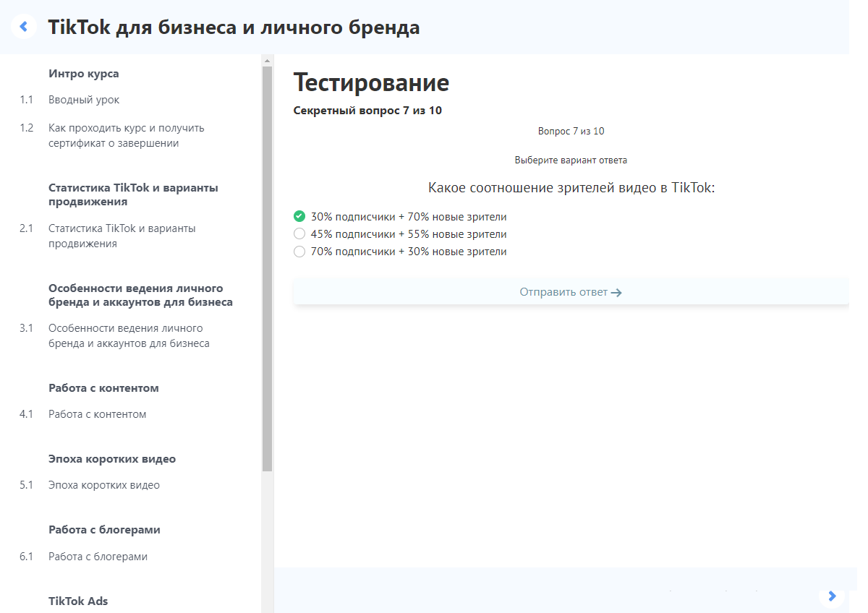Click the sidebar scroll-up arrow
This screenshot has height=613, width=868.
[267, 61]
